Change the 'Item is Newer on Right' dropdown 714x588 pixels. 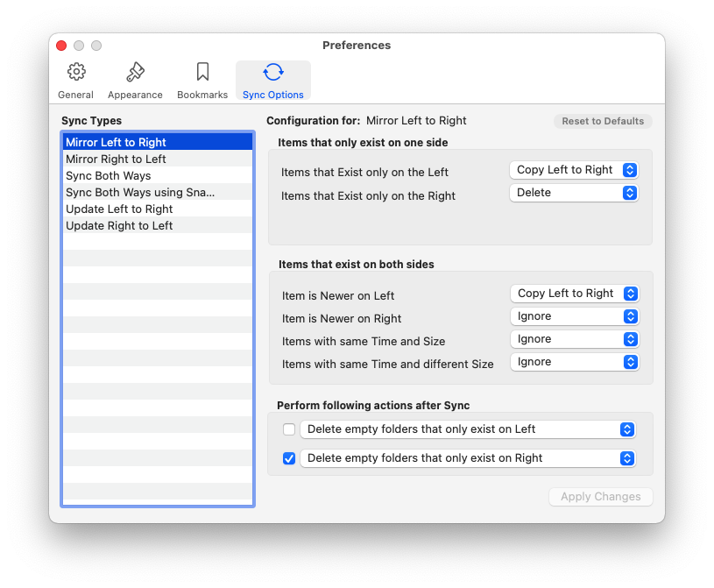point(574,316)
